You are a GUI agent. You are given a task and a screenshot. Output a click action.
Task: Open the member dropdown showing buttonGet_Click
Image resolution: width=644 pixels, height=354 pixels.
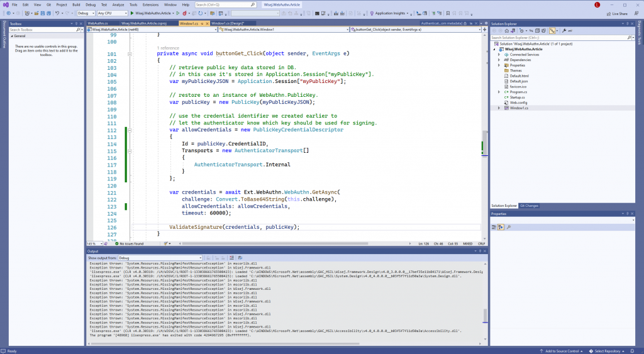click(415, 30)
